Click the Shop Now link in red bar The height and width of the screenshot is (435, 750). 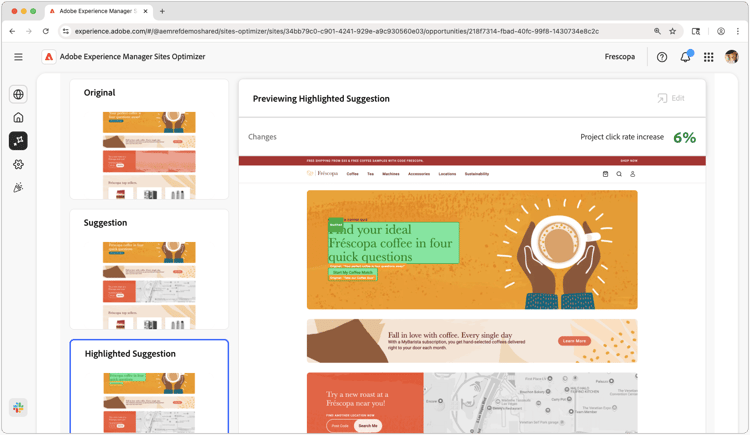(x=629, y=161)
